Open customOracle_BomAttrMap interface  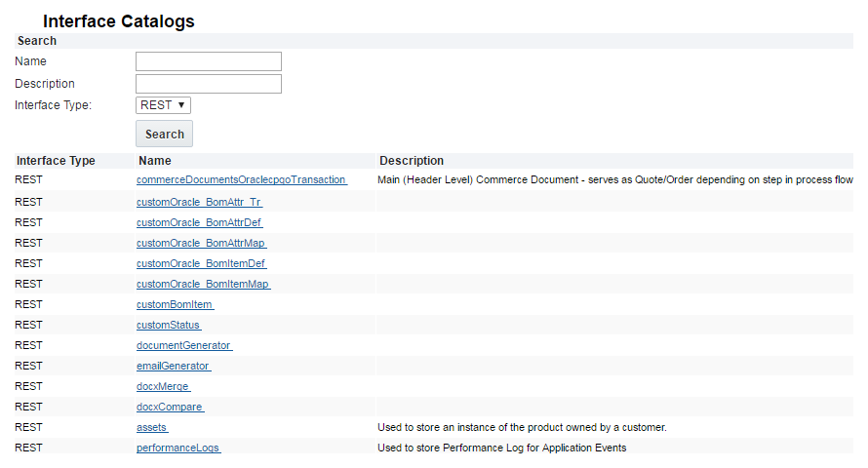tap(201, 243)
